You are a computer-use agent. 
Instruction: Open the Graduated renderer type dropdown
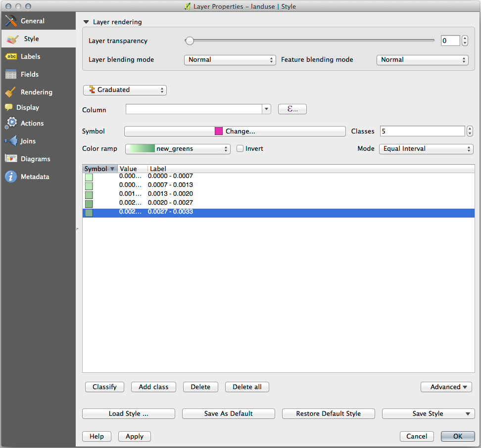[125, 90]
